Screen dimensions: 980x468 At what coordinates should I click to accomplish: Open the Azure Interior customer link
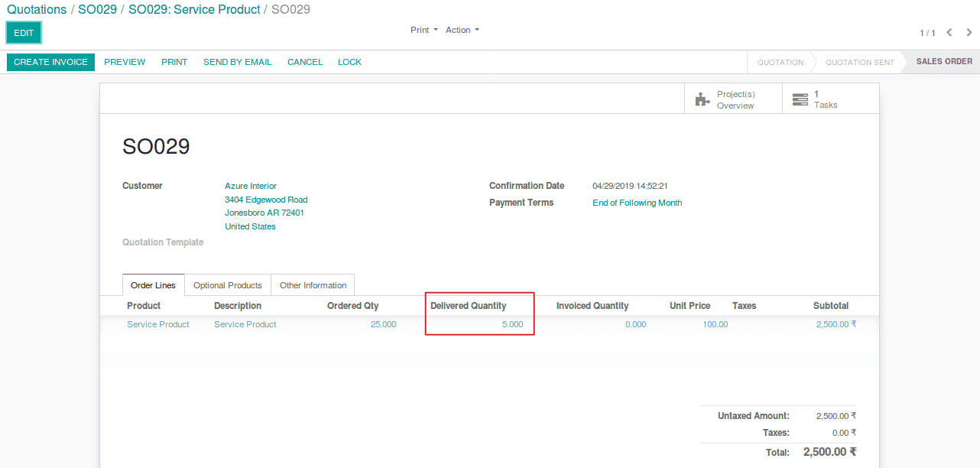[251, 186]
